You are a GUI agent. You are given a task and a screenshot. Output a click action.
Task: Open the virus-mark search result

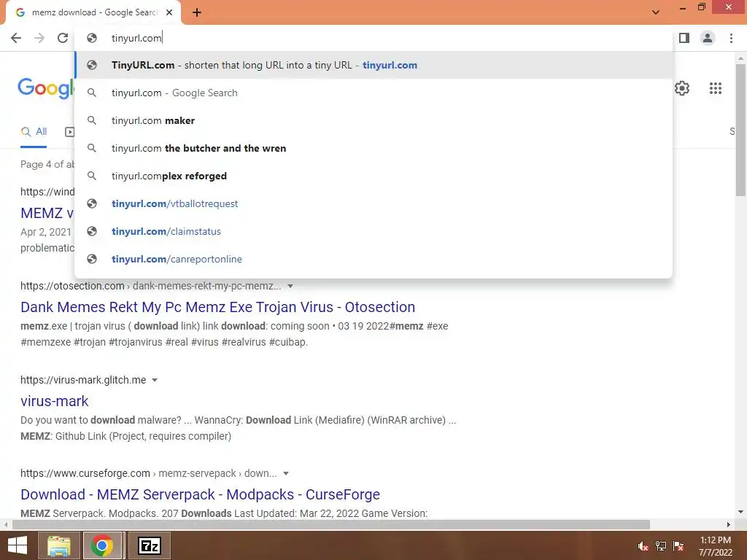pyautogui.click(x=54, y=401)
